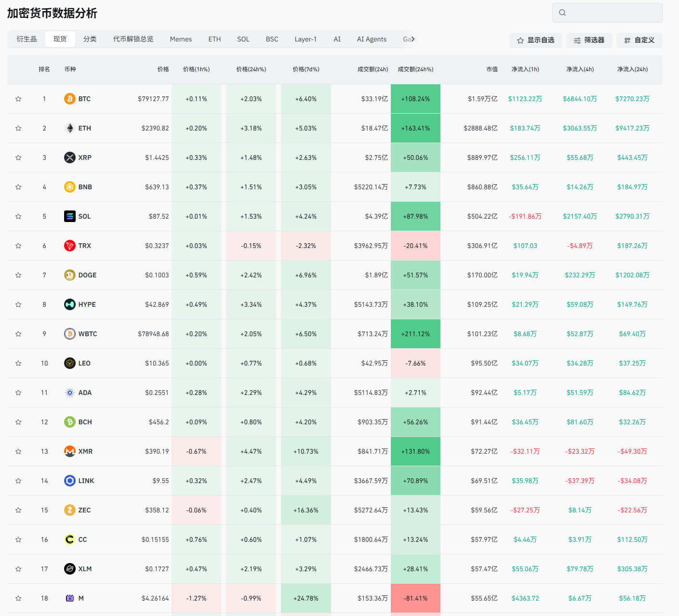Select the Memes category tab

(x=181, y=39)
